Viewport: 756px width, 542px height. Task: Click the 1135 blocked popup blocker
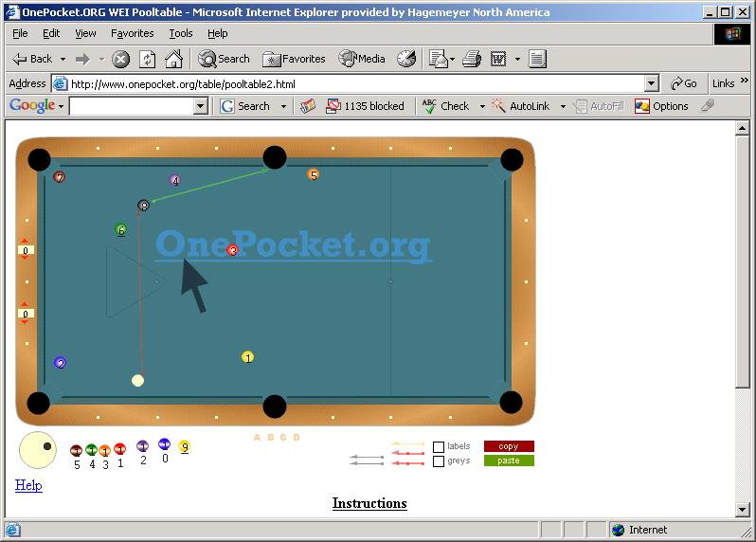tap(365, 106)
